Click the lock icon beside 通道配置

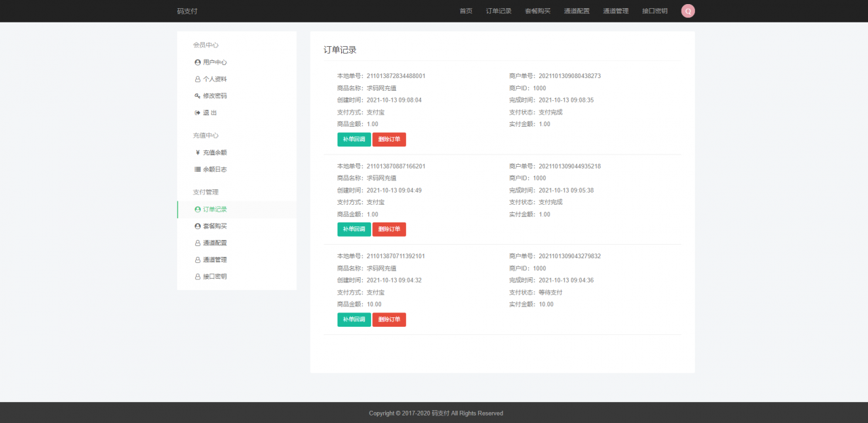[x=197, y=242]
